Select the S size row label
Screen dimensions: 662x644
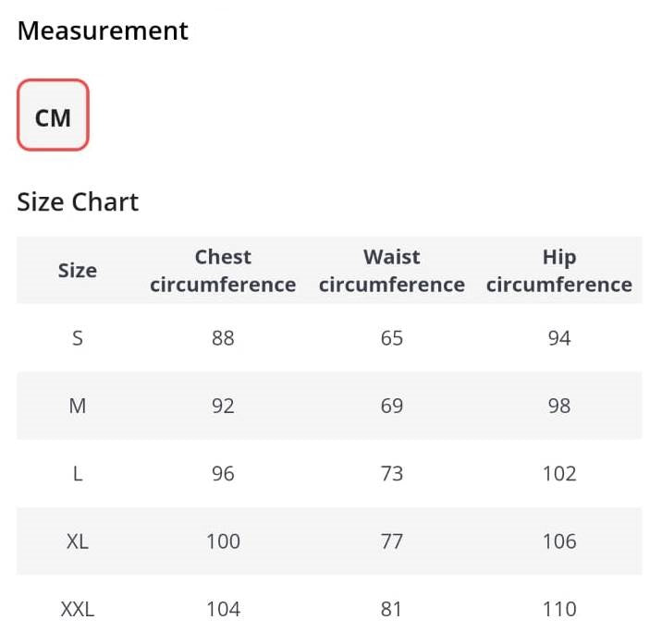click(78, 338)
